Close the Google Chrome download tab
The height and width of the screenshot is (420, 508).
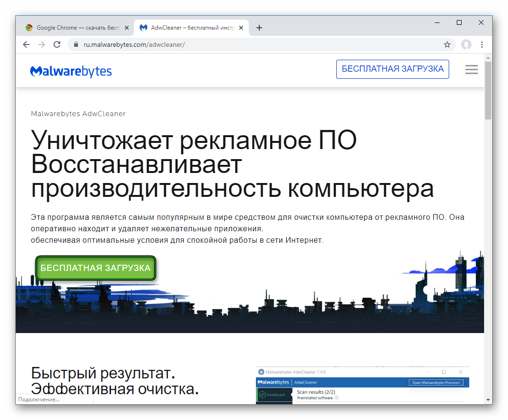126,28
